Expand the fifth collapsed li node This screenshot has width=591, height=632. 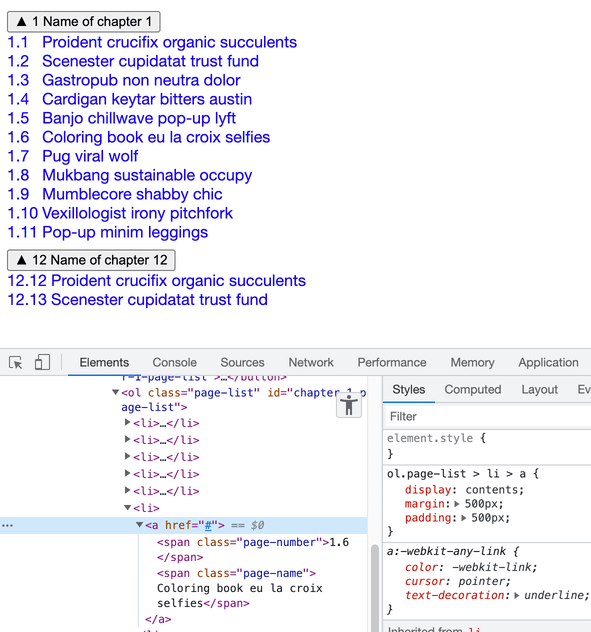pyautogui.click(x=127, y=490)
